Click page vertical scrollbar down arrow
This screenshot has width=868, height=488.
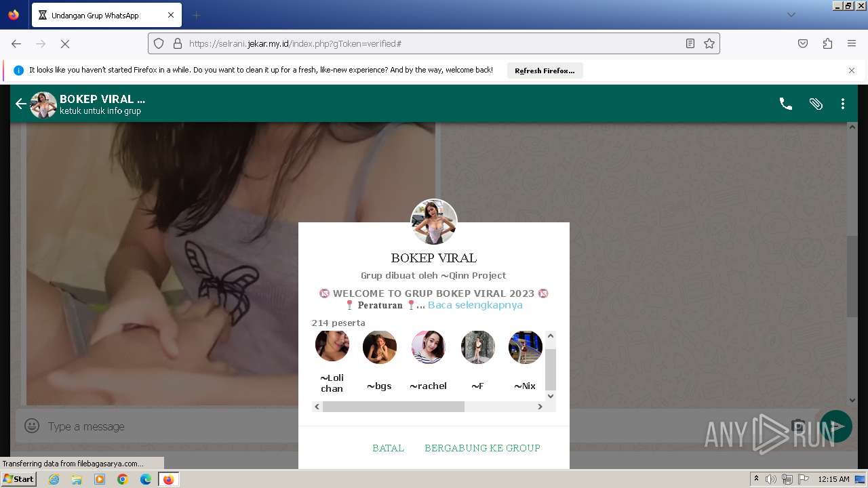click(852, 400)
